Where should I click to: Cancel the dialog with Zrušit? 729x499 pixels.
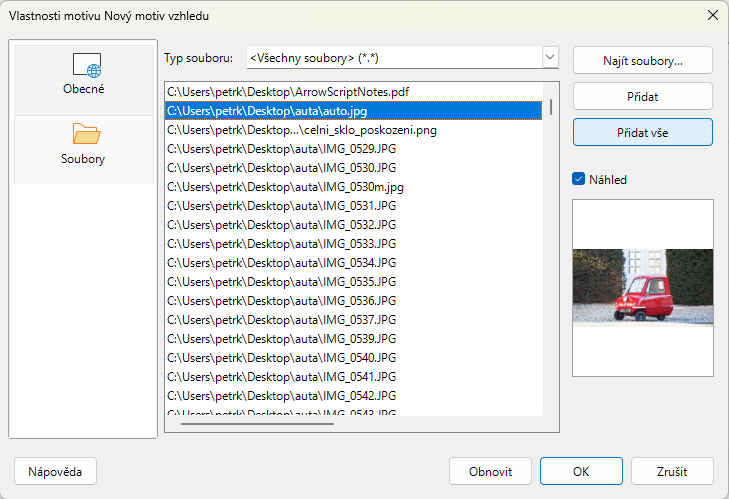[672, 472]
